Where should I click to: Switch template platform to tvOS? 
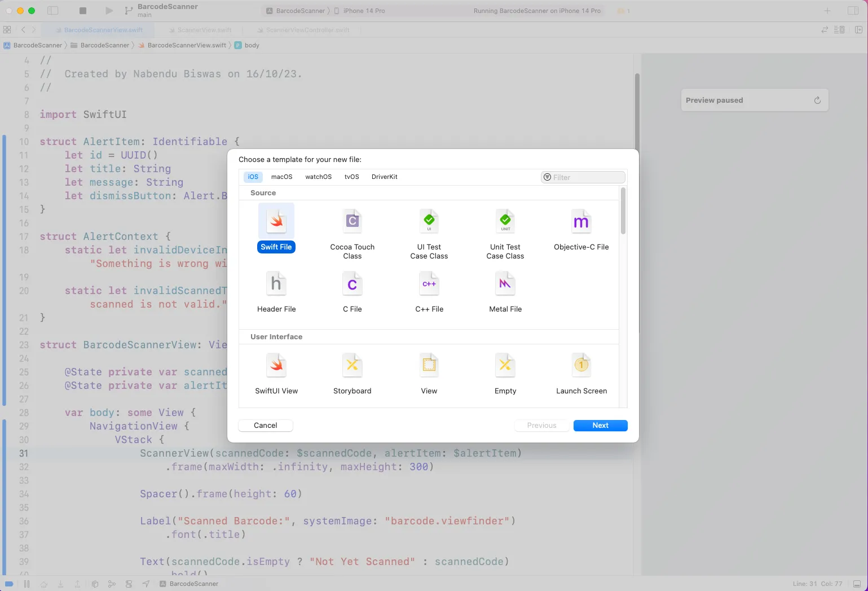pos(352,177)
